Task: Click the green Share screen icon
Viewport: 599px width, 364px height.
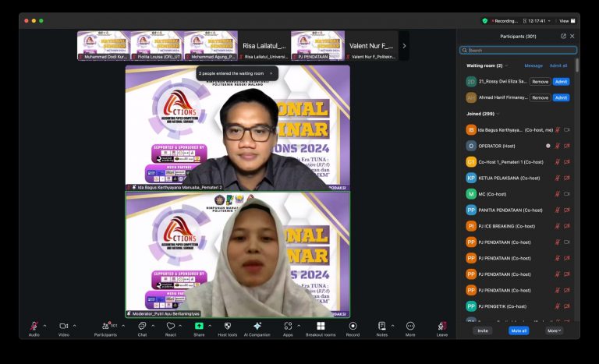Action: 199,326
